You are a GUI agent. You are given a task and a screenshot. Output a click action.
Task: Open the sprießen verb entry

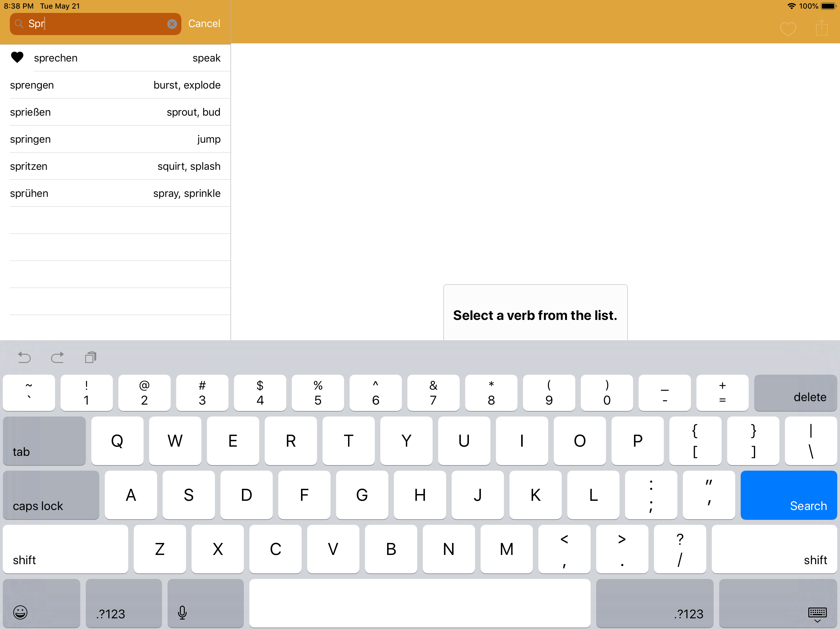coord(115,112)
